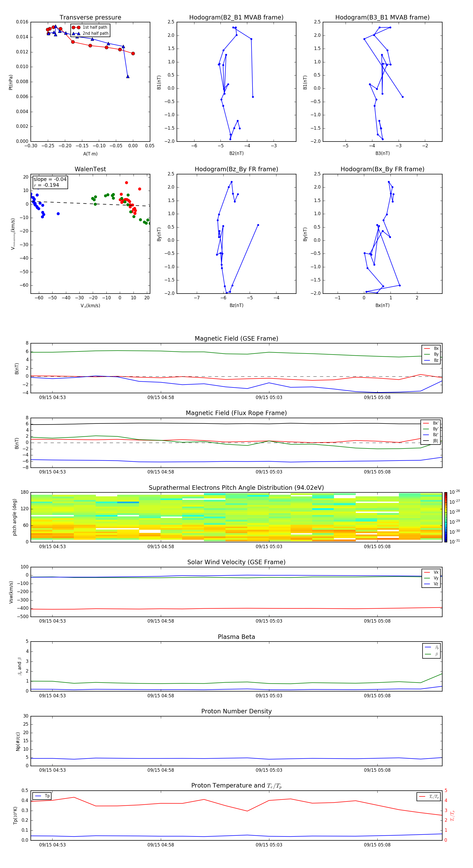Click the 'B3(nT)' x-axis label
473x868 pixels.
[x=382, y=153]
